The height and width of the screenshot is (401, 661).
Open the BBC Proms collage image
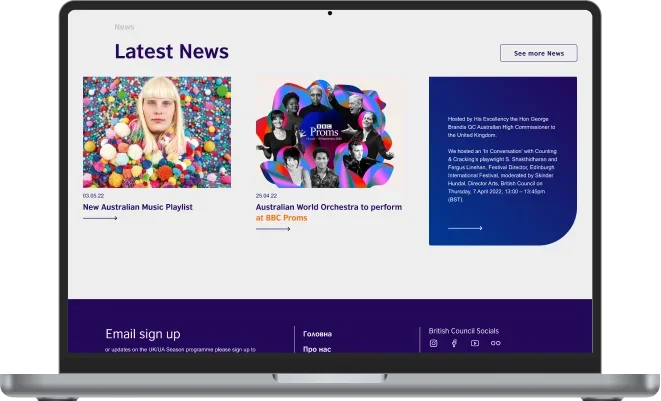coord(329,132)
